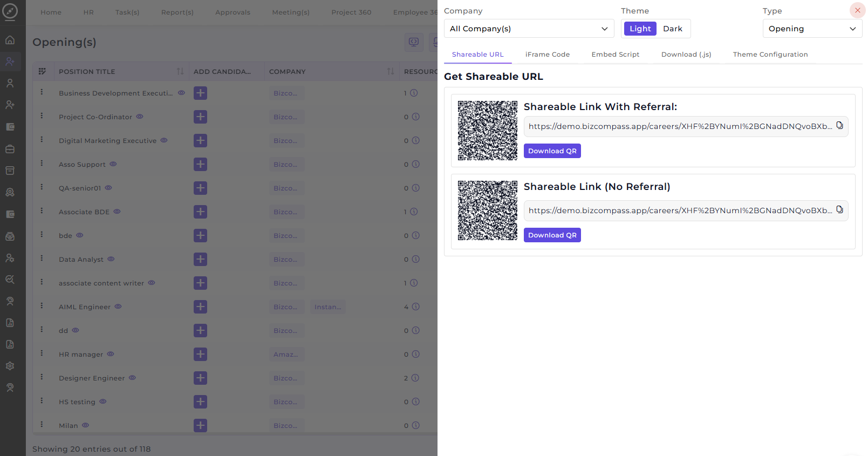The width and height of the screenshot is (868, 456).
Task: Switch theme to Light
Action: [x=640, y=29]
